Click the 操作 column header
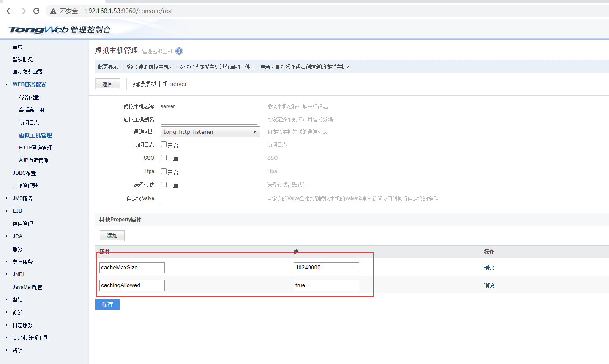The height and width of the screenshot is (364, 609). tap(489, 252)
